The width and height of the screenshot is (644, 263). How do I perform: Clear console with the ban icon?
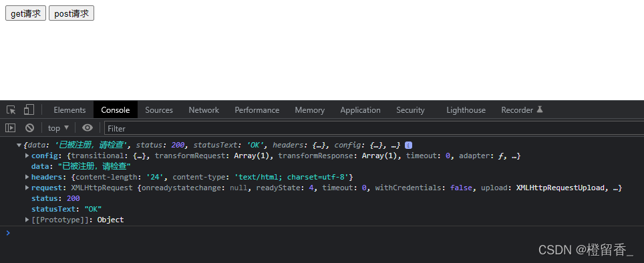(x=29, y=128)
